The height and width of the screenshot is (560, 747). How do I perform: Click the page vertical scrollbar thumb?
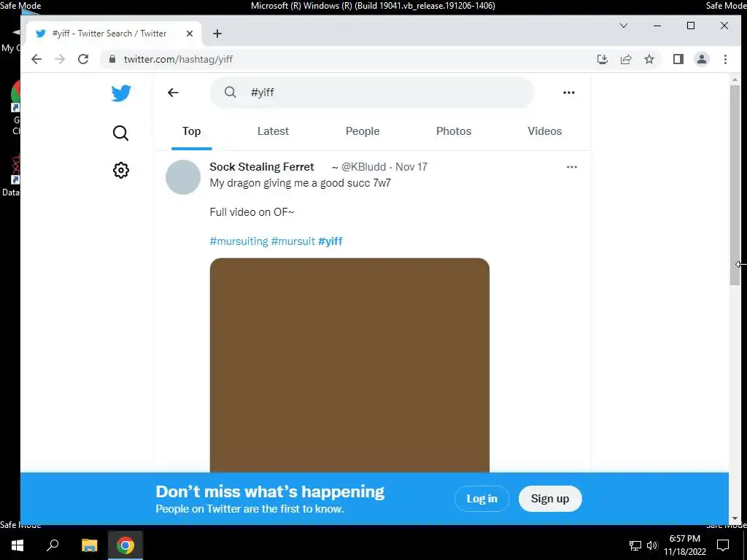pyautogui.click(x=735, y=184)
